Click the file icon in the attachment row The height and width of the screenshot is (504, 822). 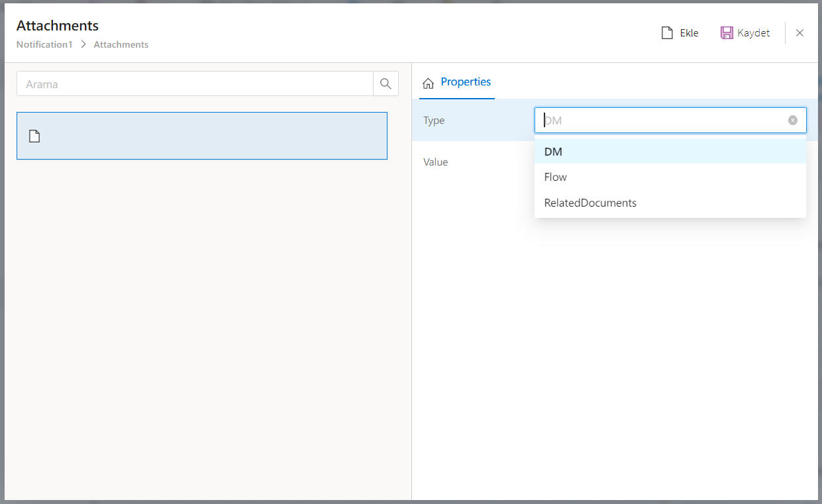(x=34, y=136)
